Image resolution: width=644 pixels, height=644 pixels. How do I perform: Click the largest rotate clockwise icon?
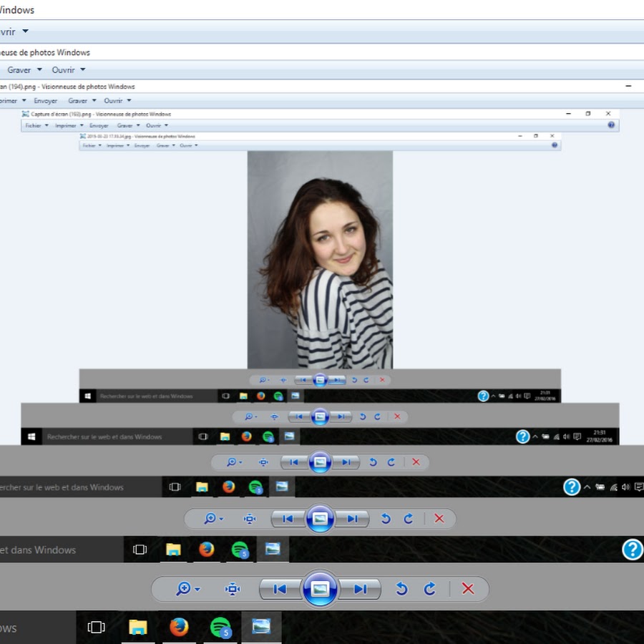click(x=429, y=588)
